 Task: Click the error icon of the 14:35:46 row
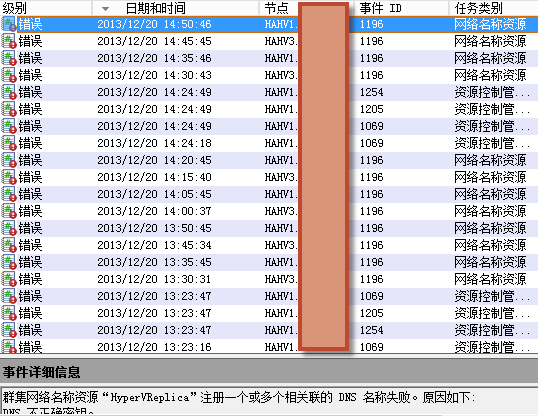(x=9, y=58)
